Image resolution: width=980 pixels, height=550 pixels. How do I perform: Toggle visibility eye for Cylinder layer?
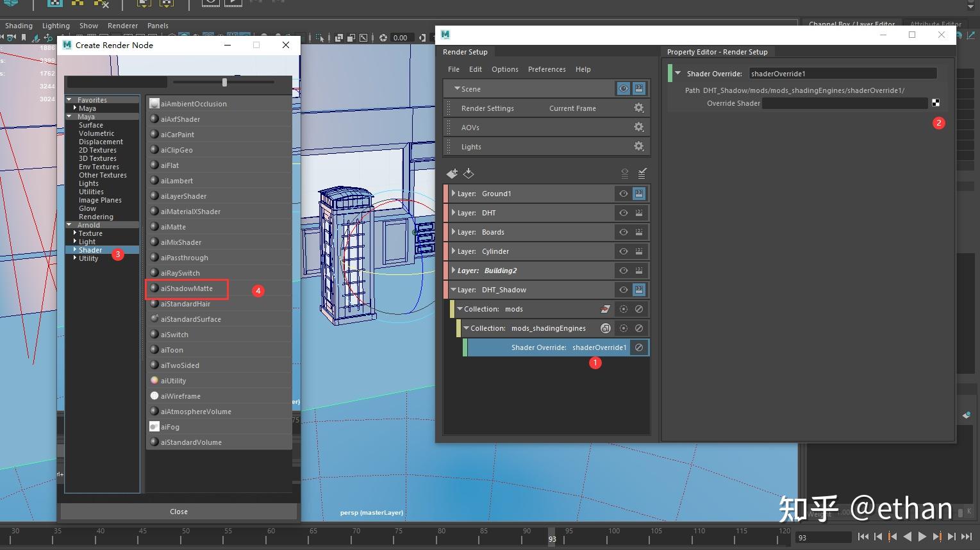coord(623,251)
